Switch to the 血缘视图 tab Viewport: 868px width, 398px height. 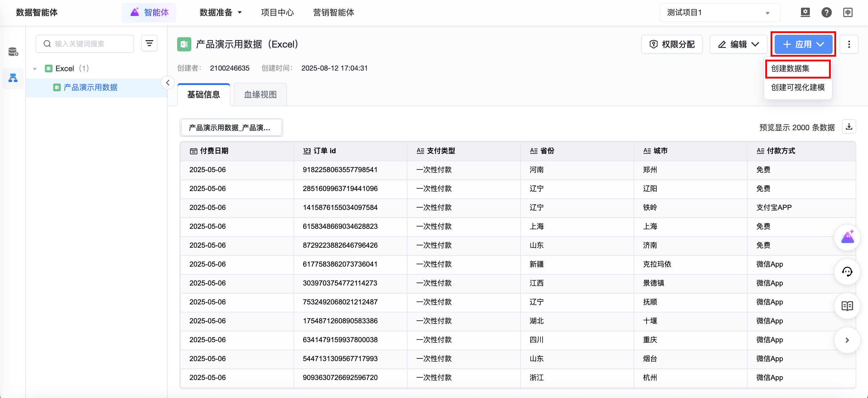260,94
